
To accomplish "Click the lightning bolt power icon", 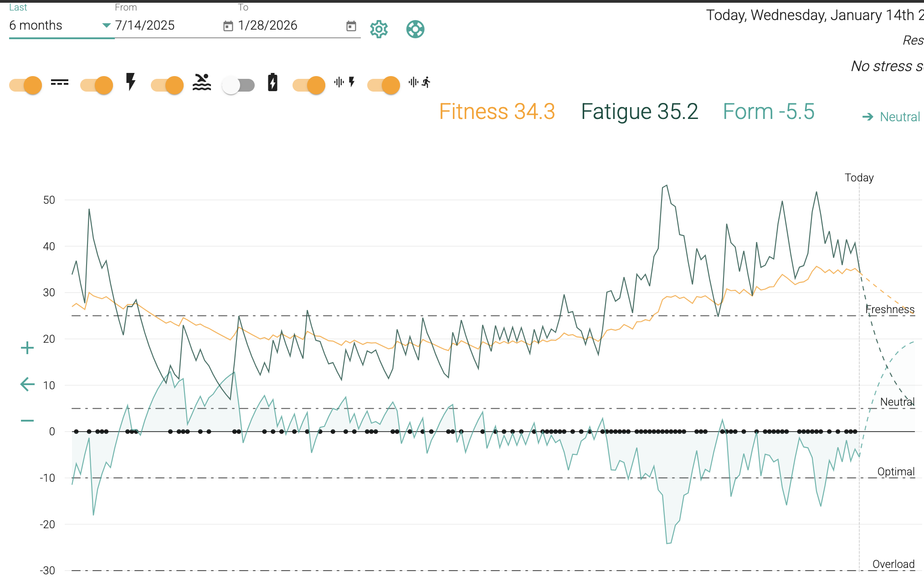I will click(131, 82).
